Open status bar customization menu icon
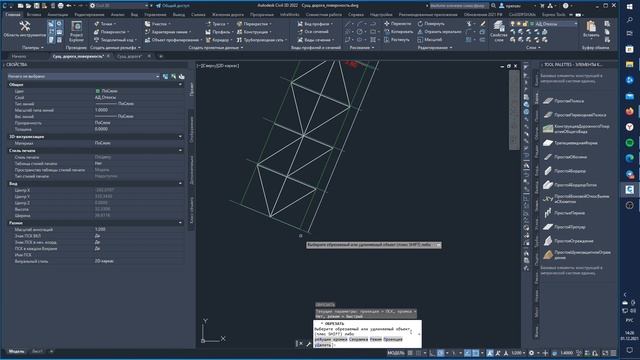The height and width of the screenshot is (360, 640). point(613,353)
